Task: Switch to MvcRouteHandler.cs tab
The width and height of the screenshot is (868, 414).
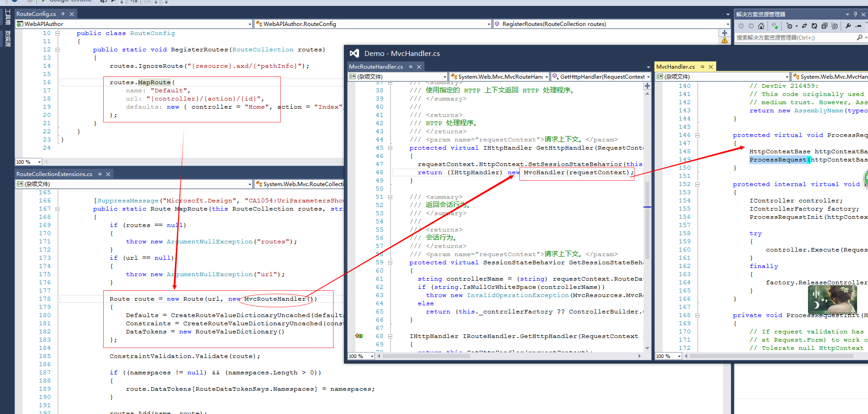Action: click(x=376, y=67)
